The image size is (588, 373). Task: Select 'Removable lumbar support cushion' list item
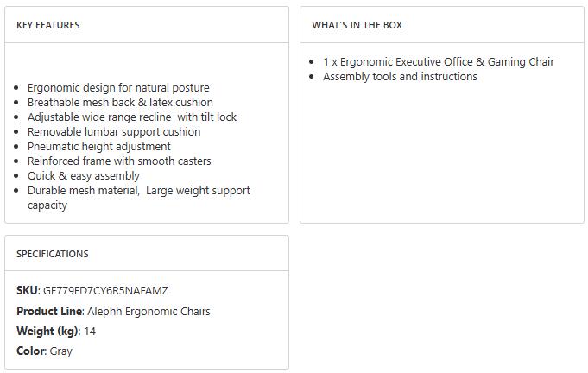click(x=114, y=131)
